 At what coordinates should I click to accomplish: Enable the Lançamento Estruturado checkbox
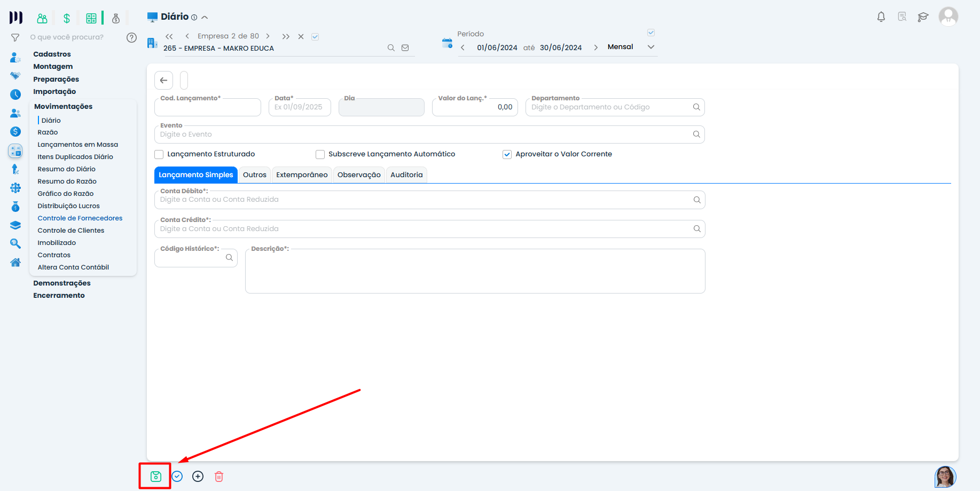(159, 155)
